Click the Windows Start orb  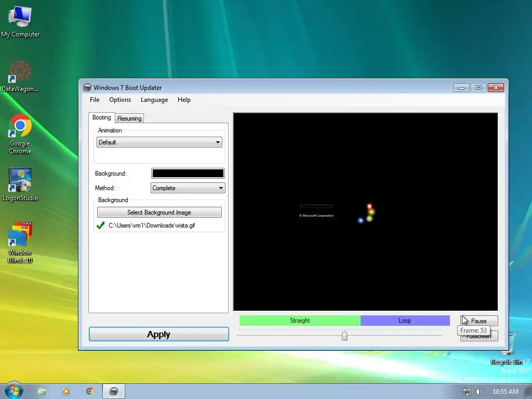(x=14, y=391)
